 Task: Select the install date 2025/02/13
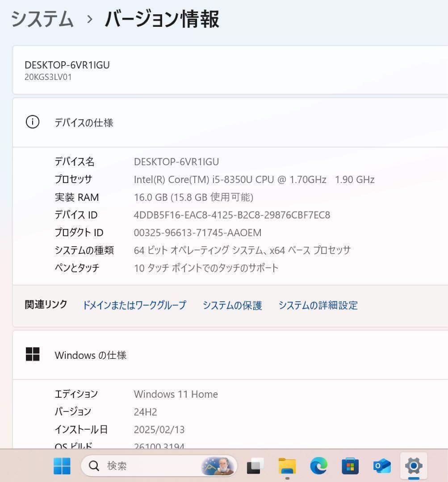pos(159,429)
